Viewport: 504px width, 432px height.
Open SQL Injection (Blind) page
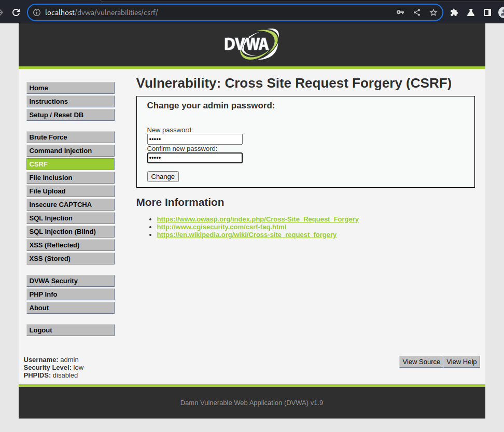71,232
